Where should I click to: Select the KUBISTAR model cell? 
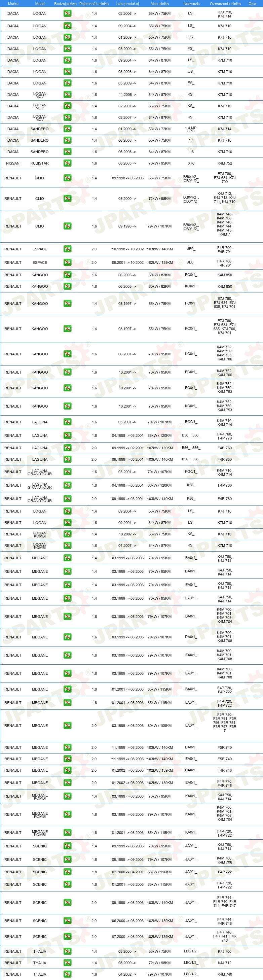point(40,163)
